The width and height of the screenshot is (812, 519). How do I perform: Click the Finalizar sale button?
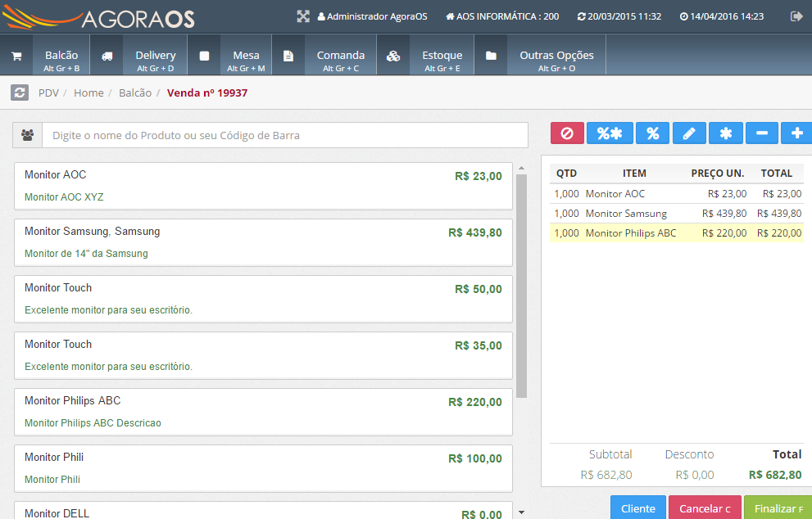(778, 508)
